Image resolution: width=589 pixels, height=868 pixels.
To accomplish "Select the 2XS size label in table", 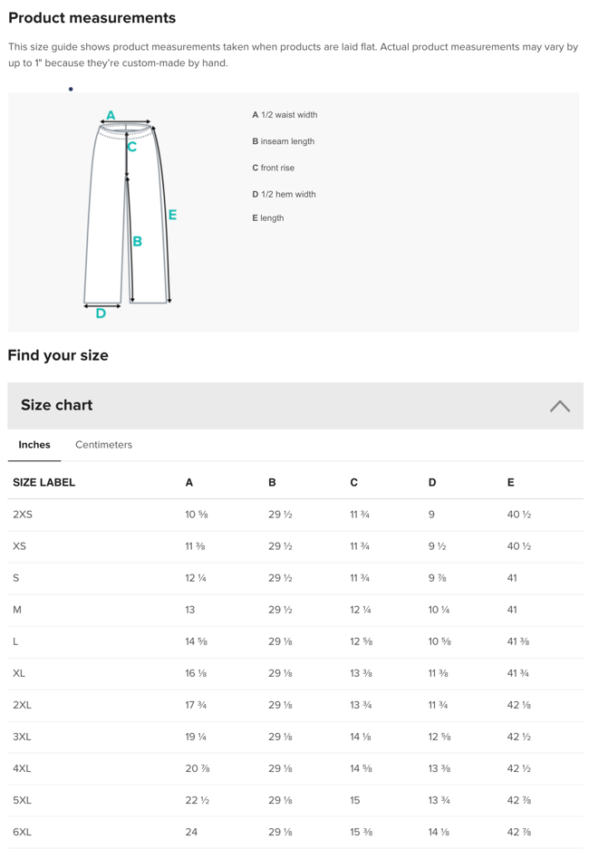I will click(23, 515).
